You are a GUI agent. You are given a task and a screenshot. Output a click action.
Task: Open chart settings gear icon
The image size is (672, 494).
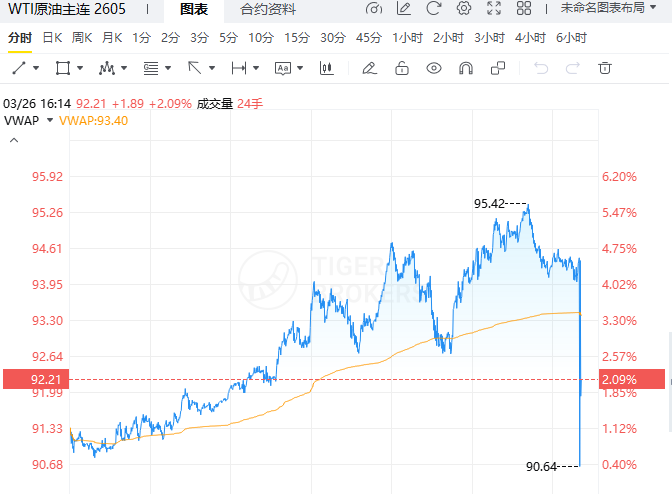463,9
